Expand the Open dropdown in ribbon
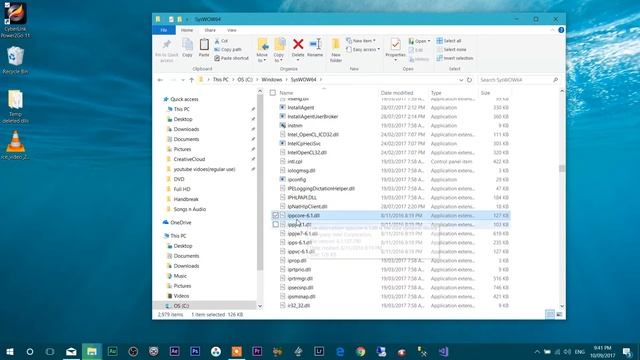Image resolution: width=640 pixels, height=360 pixels. click(419, 41)
